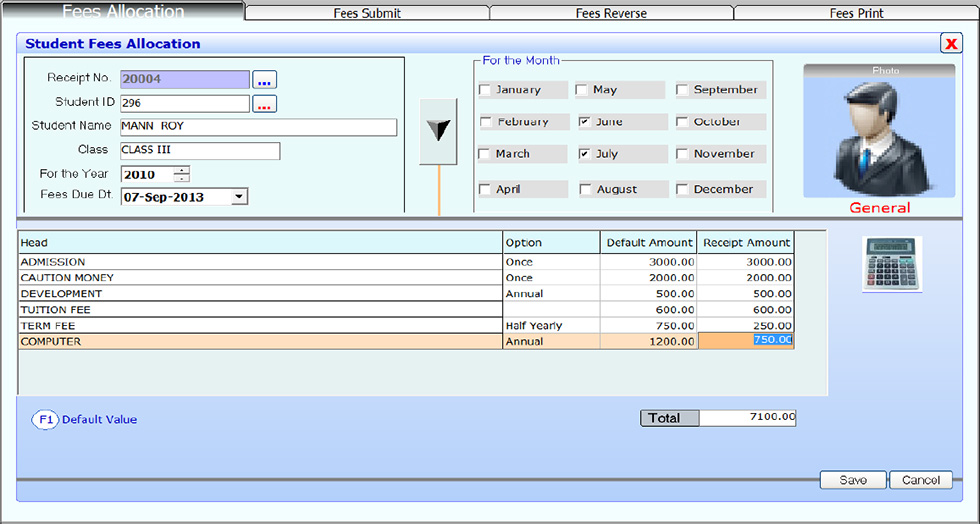Image resolution: width=980 pixels, height=524 pixels.
Task: Click the Save button
Action: (x=853, y=480)
